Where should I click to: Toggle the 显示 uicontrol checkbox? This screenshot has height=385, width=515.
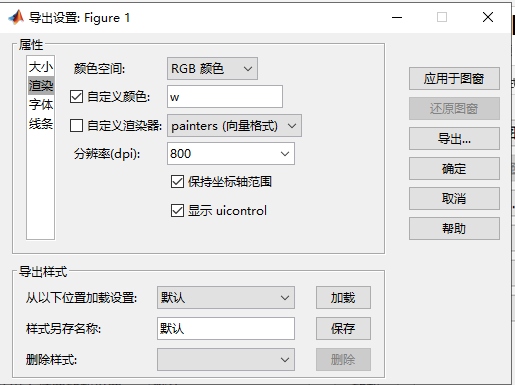tap(177, 211)
